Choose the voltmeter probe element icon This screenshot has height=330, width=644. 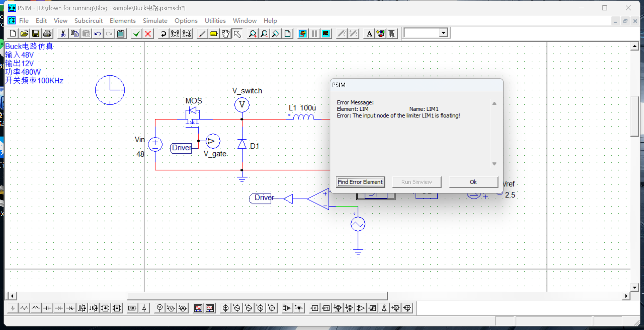160,308
